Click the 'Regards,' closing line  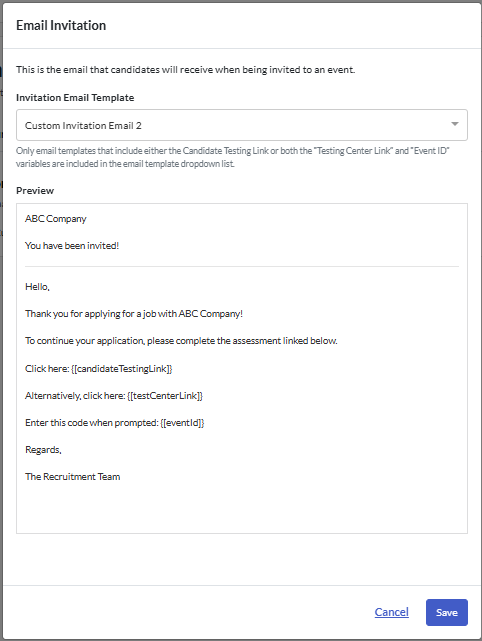[43, 450]
